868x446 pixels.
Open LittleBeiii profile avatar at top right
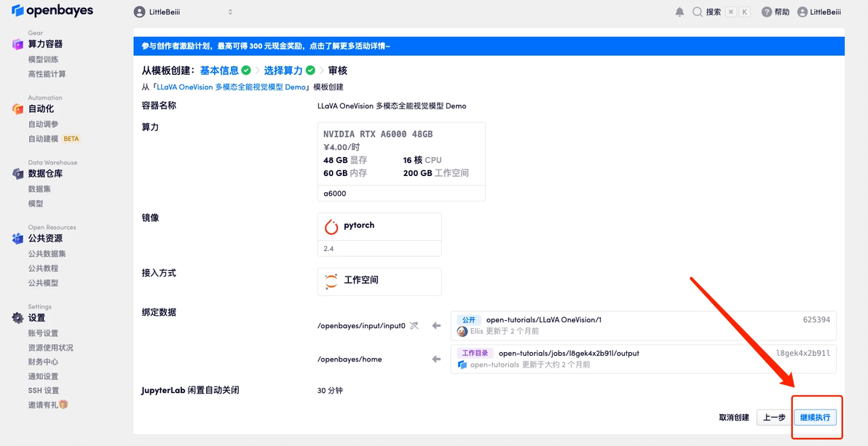(802, 12)
